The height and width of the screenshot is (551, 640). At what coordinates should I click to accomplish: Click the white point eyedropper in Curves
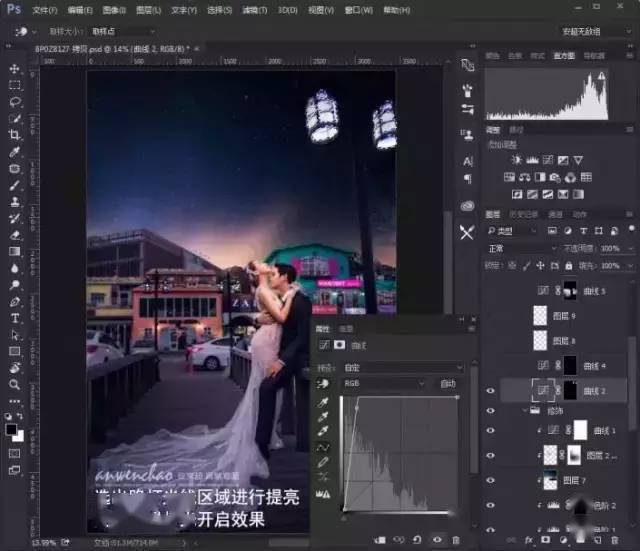pyautogui.click(x=323, y=431)
